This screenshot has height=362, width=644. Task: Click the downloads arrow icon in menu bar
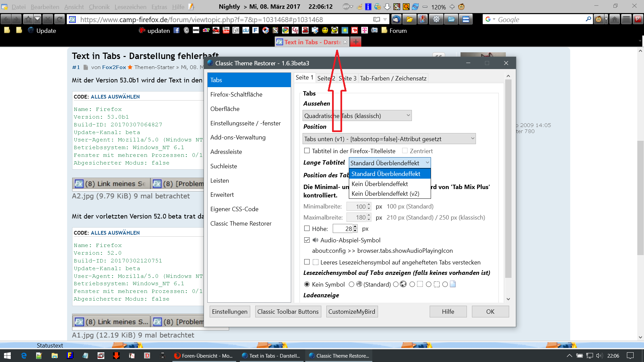point(387,7)
